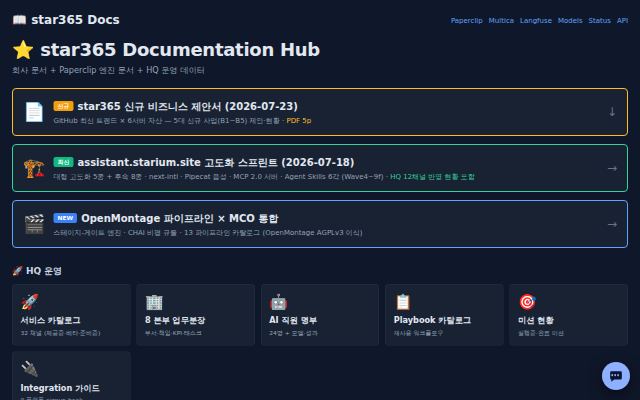The width and height of the screenshot is (640, 400).
Task: Open the Playbook 카탈로그 card title
Action: pyautogui.click(x=432, y=320)
